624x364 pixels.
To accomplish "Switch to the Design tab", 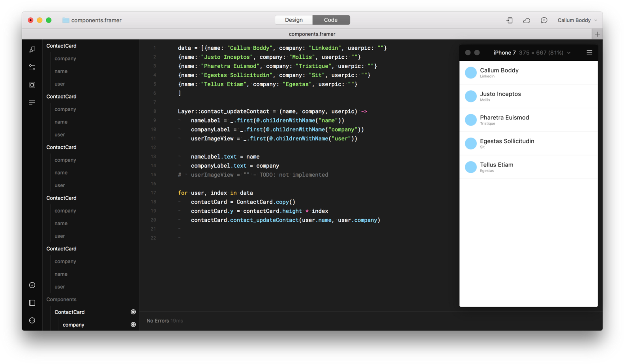I will pos(294,20).
